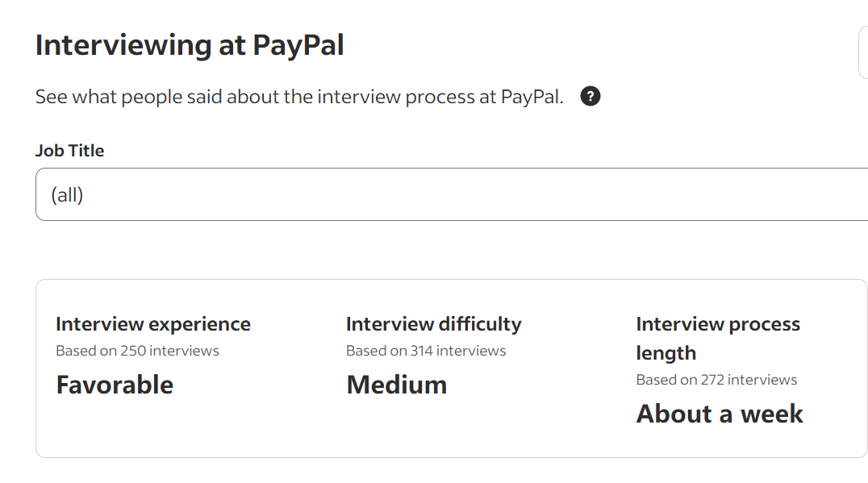This screenshot has height=483, width=868.
Task: Click the word PayPal in the main heading
Action: coord(298,45)
